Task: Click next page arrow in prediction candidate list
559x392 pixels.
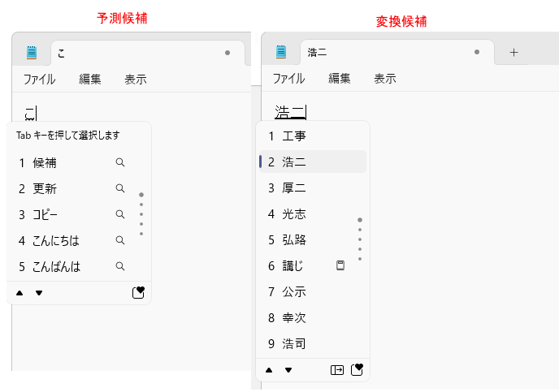Action: 39,293
